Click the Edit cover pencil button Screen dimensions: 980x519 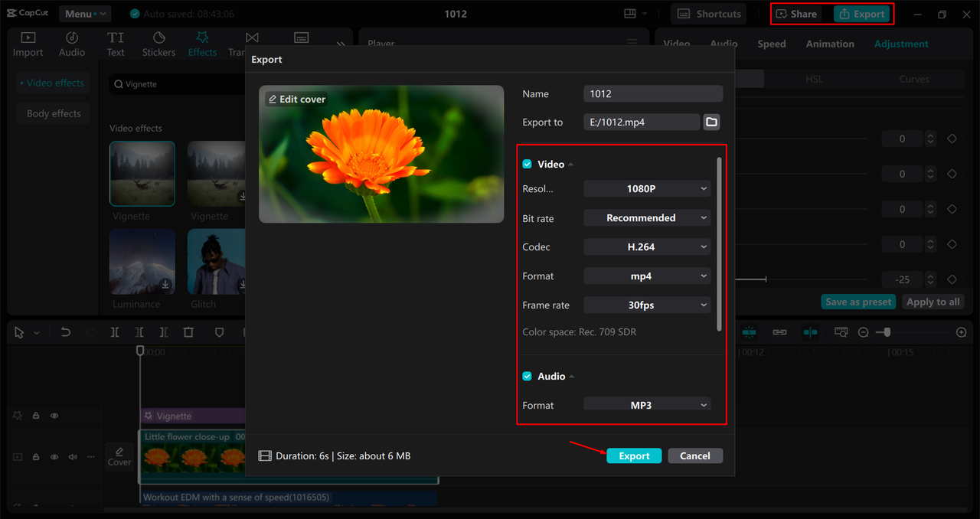pyautogui.click(x=296, y=100)
